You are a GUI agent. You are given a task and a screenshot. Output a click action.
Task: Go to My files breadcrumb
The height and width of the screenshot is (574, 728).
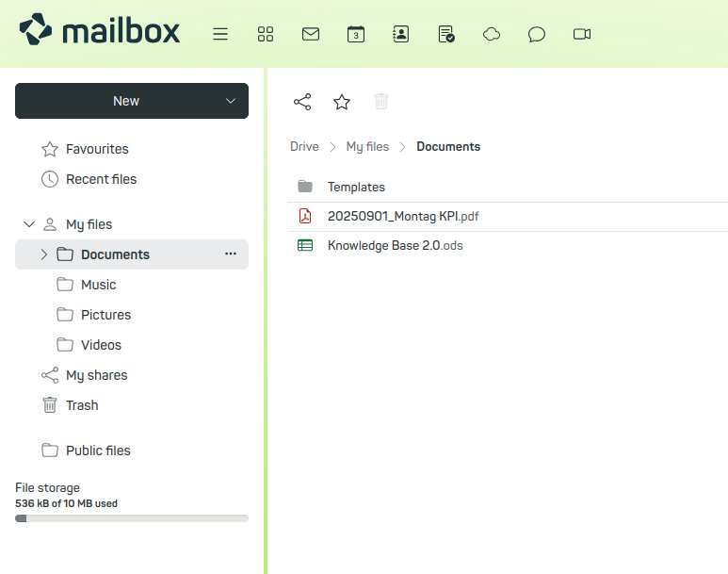367,147
